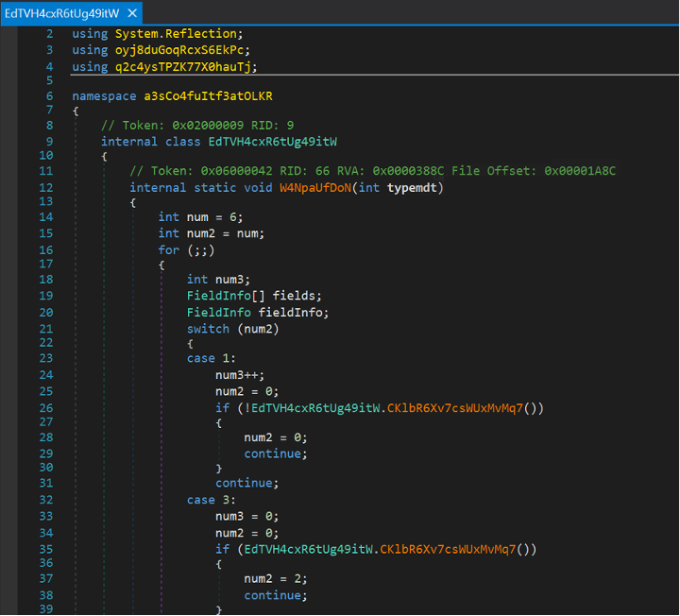Click the num2 = 2 assignment

coord(276,578)
